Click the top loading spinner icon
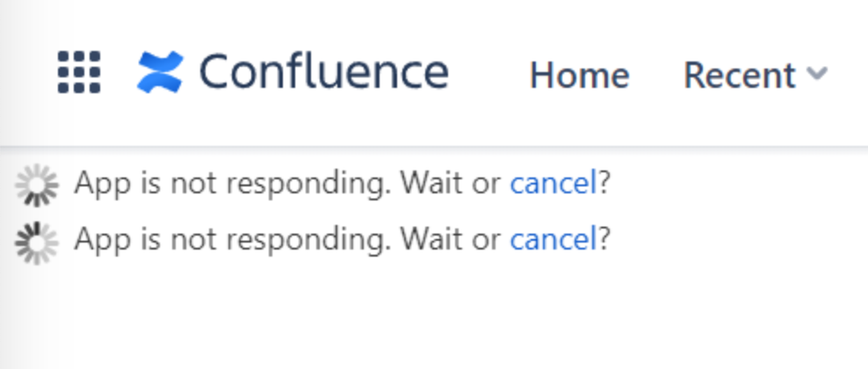The image size is (868, 369). pos(37,186)
